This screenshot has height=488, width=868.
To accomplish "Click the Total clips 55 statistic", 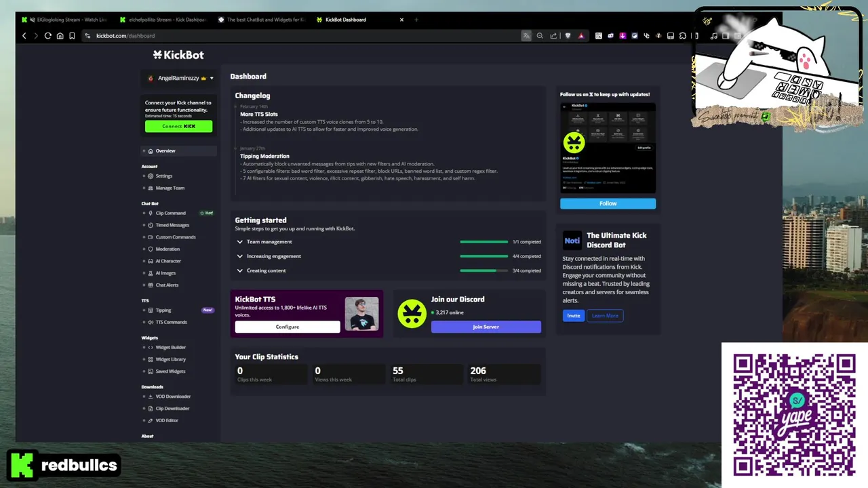I will [427, 374].
